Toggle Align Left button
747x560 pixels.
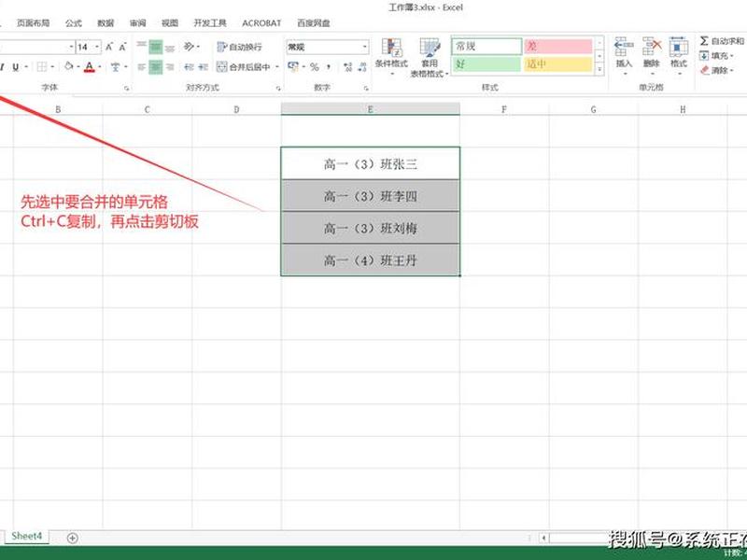point(142,66)
